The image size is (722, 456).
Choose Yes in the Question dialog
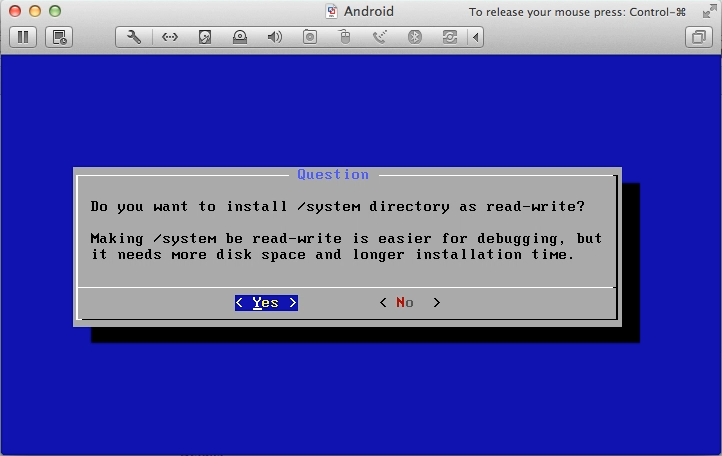[266, 303]
